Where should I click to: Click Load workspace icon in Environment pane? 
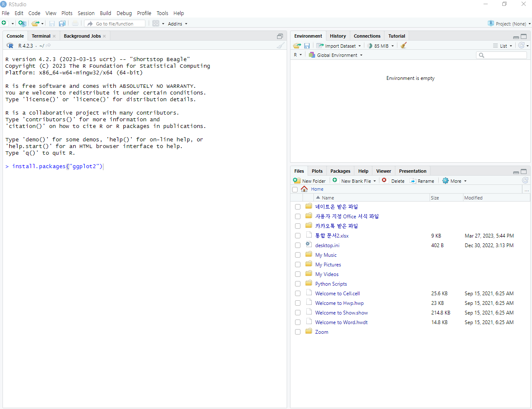[297, 46]
